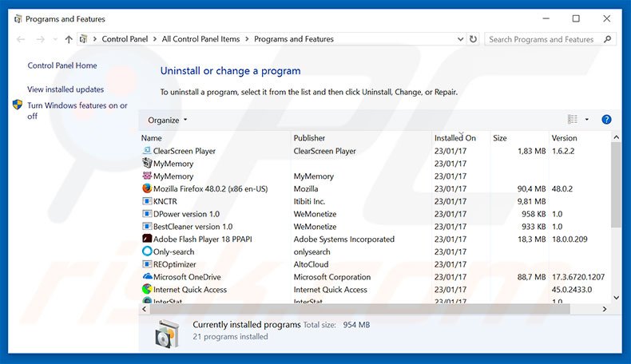The height and width of the screenshot is (364, 631).
Task: Sort by the Installed On column header
Action: [x=455, y=138]
